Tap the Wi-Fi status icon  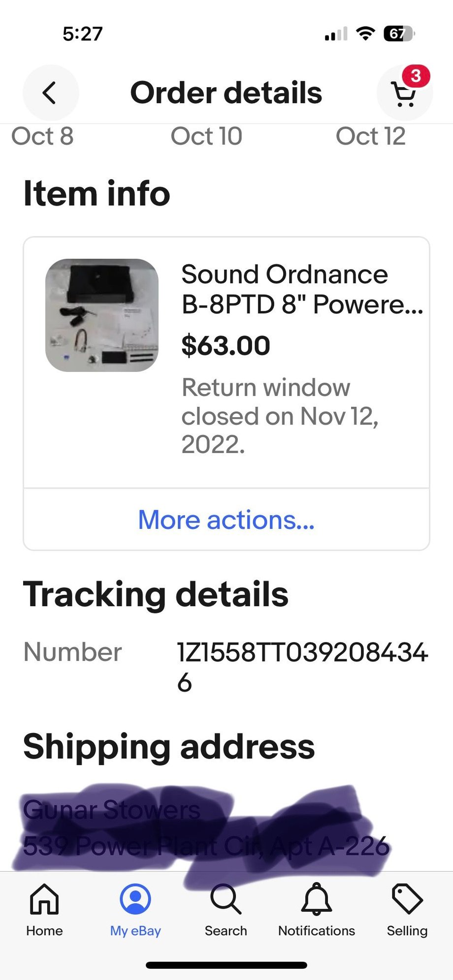365,33
